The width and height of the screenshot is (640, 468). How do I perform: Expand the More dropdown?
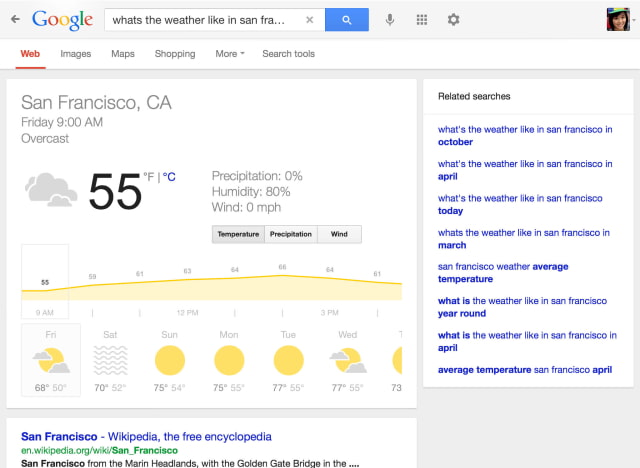click(230, 54)
